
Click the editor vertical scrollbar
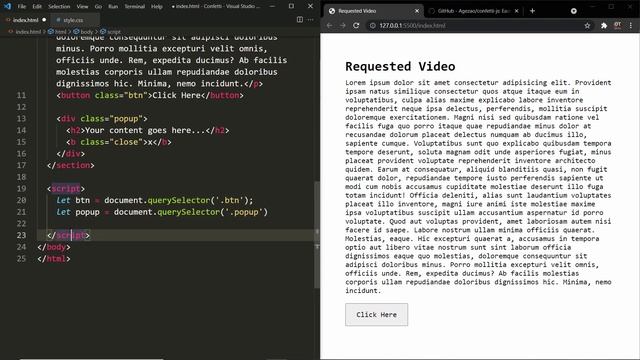tap(317, 235)
